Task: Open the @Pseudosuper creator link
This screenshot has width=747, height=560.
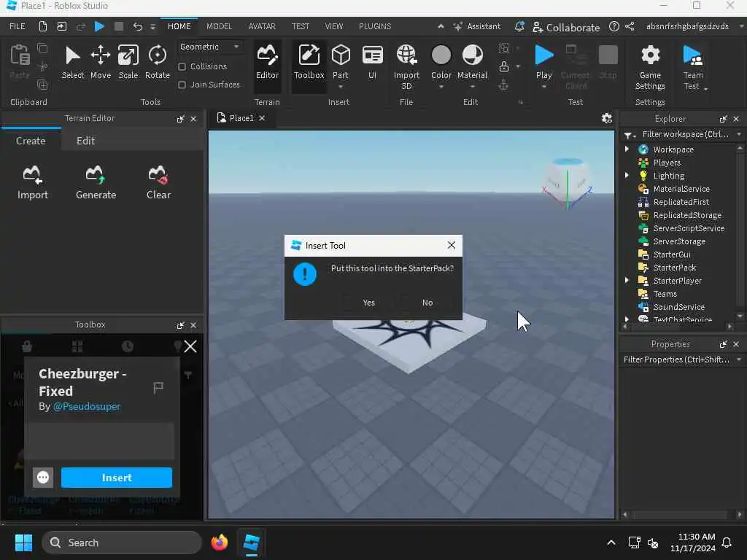Action: (x=87, y=407)
